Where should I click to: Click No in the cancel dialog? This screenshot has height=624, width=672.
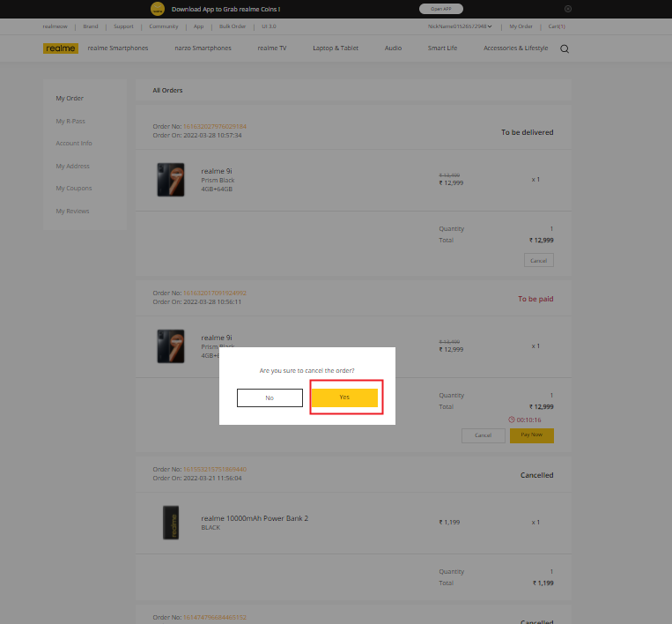pyautogui.click(x=270, y=397)
